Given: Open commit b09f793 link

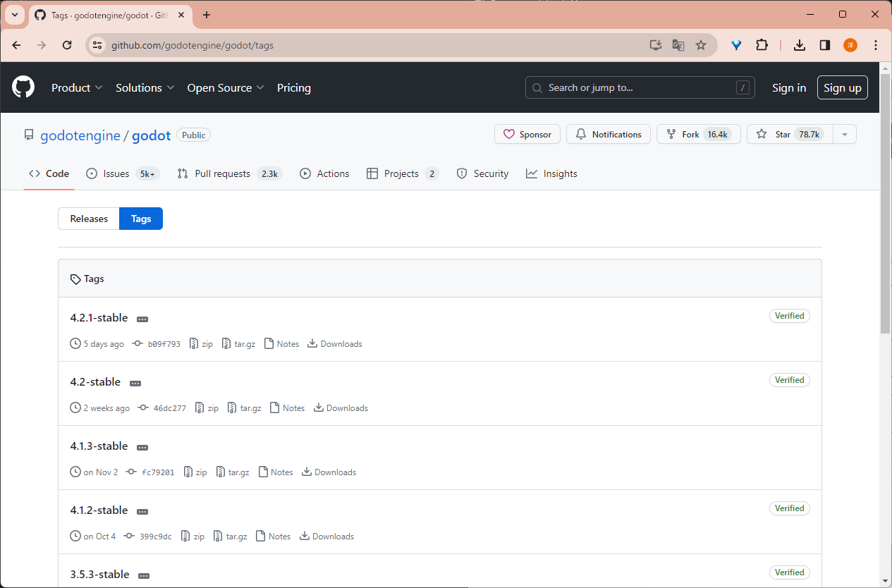Looking at the screenshot, I should (x=164, y=344).
